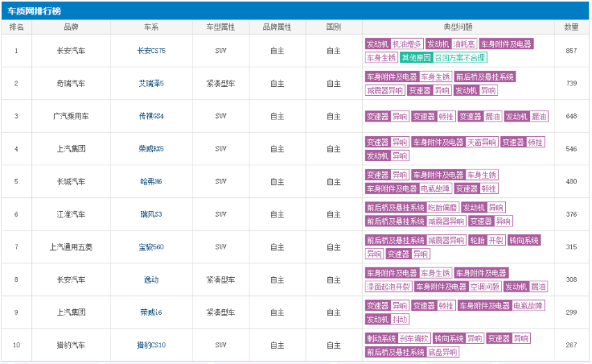The image size is (592, 364).
Task: Click the 车型属性 column header
Action: 220,27
